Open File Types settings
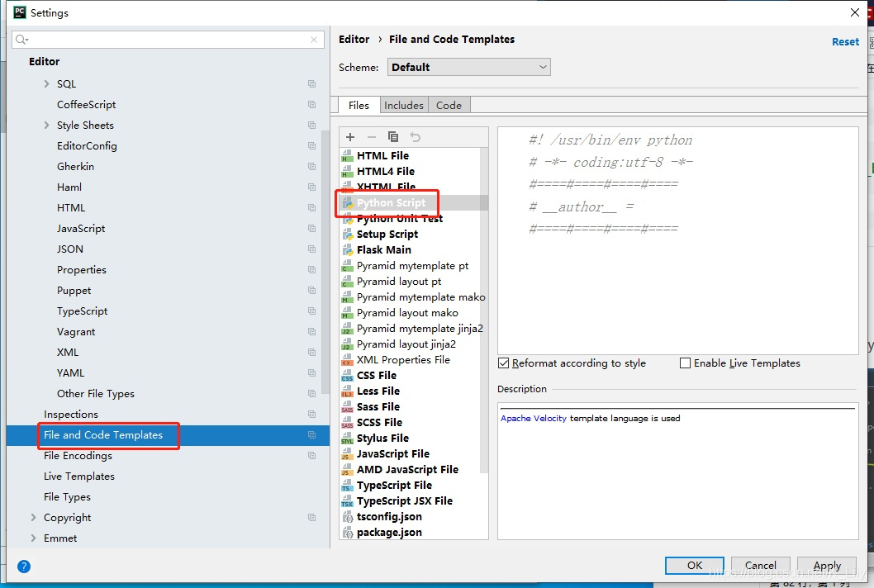This screenshot has width=874, height=588. pyautogui.click(x=67, y=496)
